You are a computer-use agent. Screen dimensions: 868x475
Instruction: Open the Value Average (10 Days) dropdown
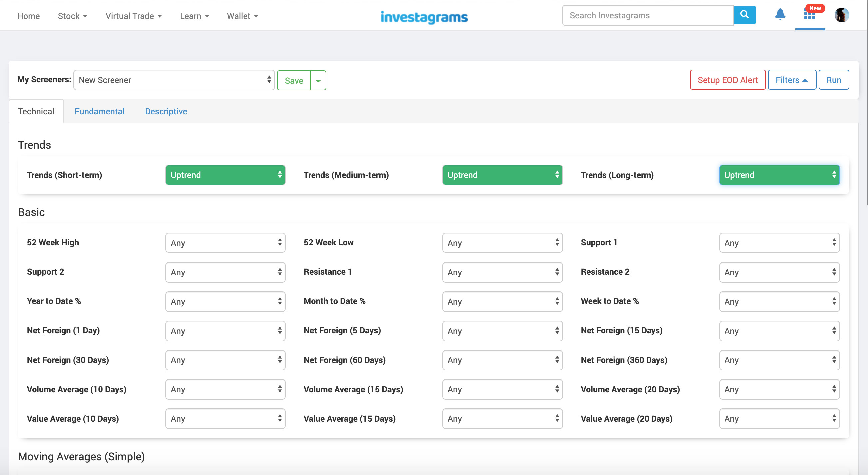[225, 419]
